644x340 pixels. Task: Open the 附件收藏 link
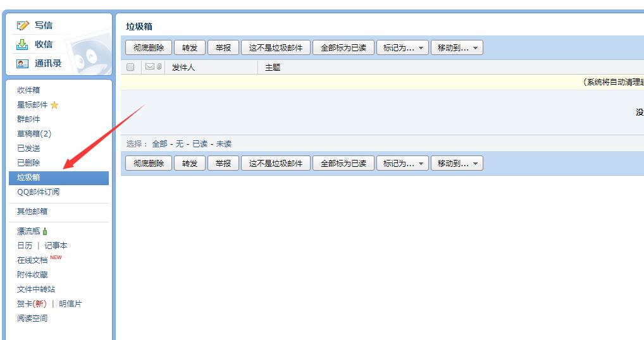click(x=32, y=275)
